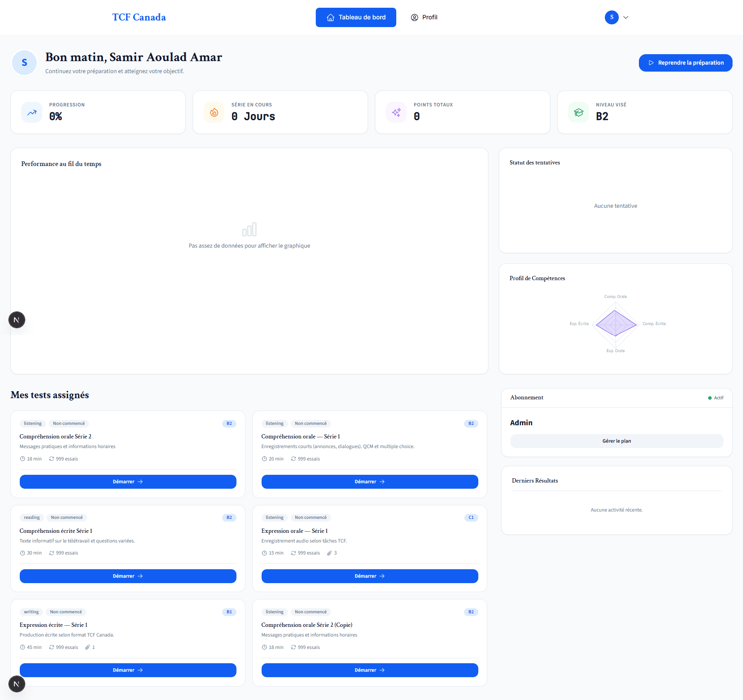Start the Expression orale — Série 1 test
Viewport: 743px width, 700px height.
tap(370, 576)
